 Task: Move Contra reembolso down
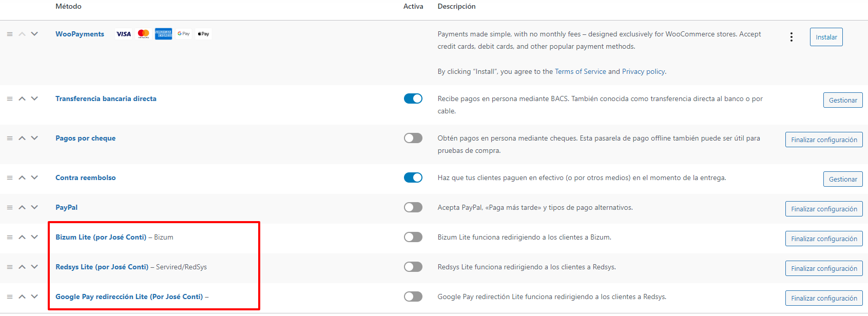pos(34,177)
